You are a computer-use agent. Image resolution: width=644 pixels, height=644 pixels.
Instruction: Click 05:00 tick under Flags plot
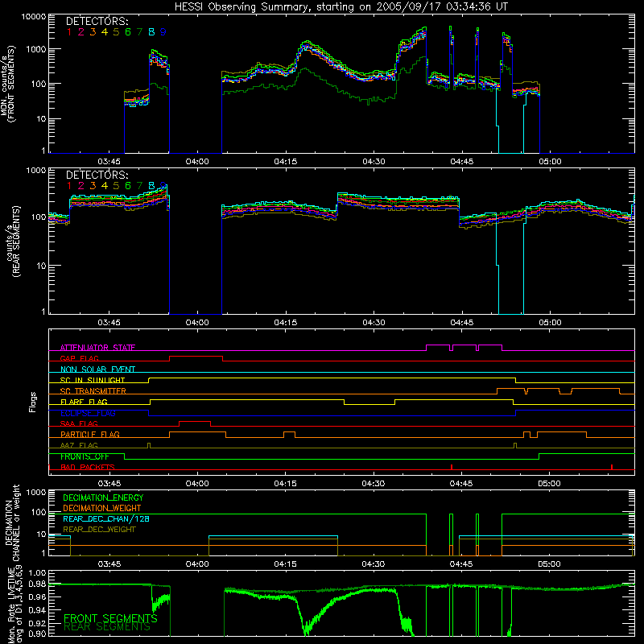(x=549, y=484)
